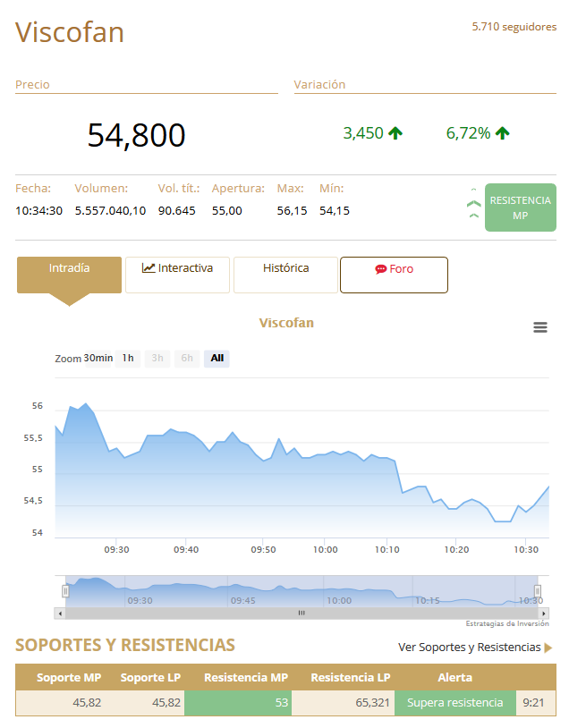Switch to the Intradía tab
Screen dimensions: 569x728
pos(69,268)
